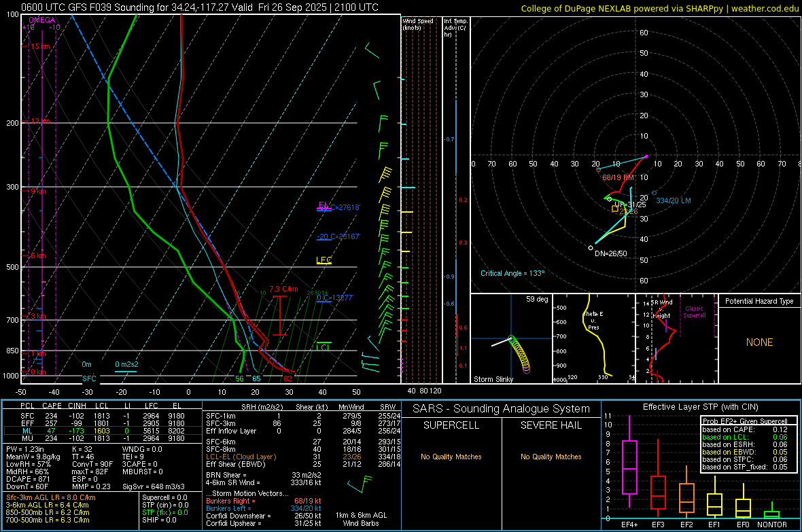Click the Corfidi Downshear = 26/50 kt line

[x=264, y=516]
